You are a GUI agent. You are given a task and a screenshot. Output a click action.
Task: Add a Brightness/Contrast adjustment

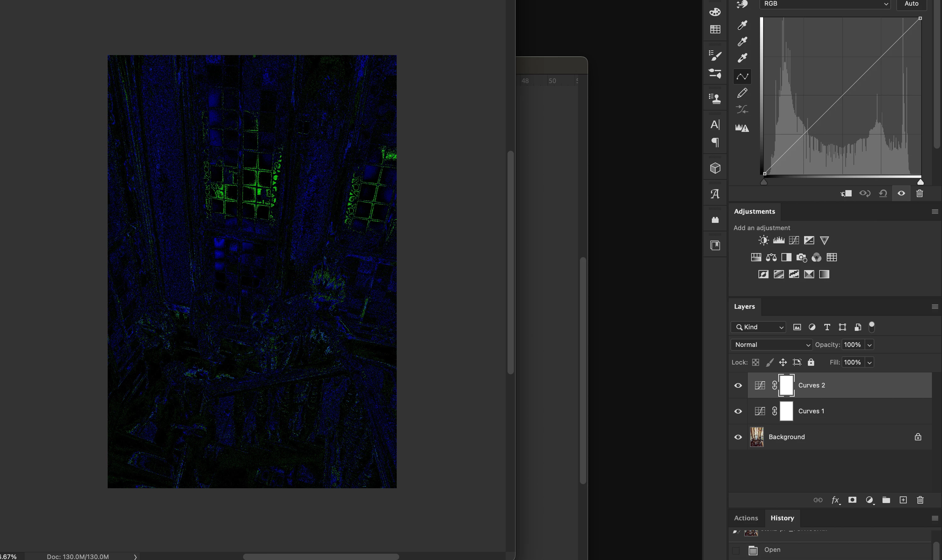[763, 240]
